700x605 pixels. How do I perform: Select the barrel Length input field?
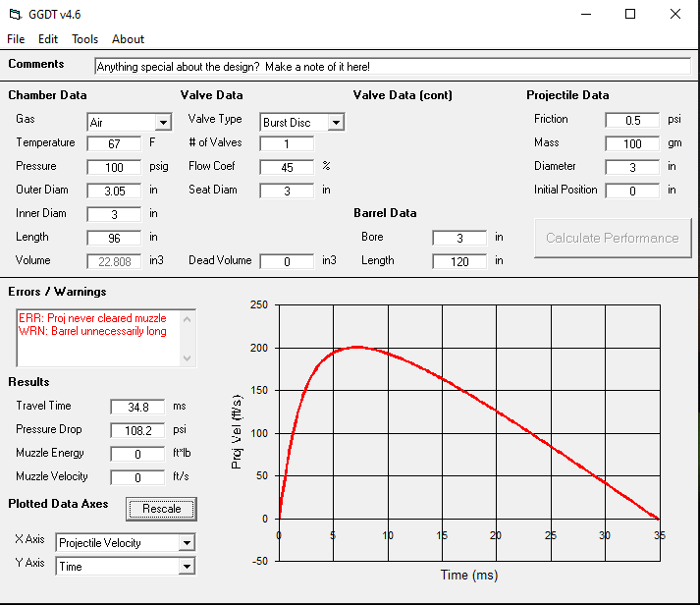458,261
